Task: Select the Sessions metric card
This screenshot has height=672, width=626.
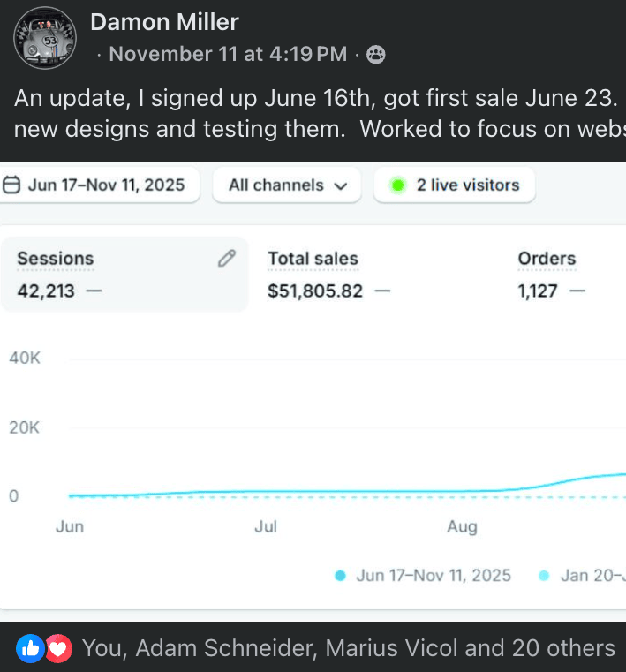Action: (x=124, y=274)
